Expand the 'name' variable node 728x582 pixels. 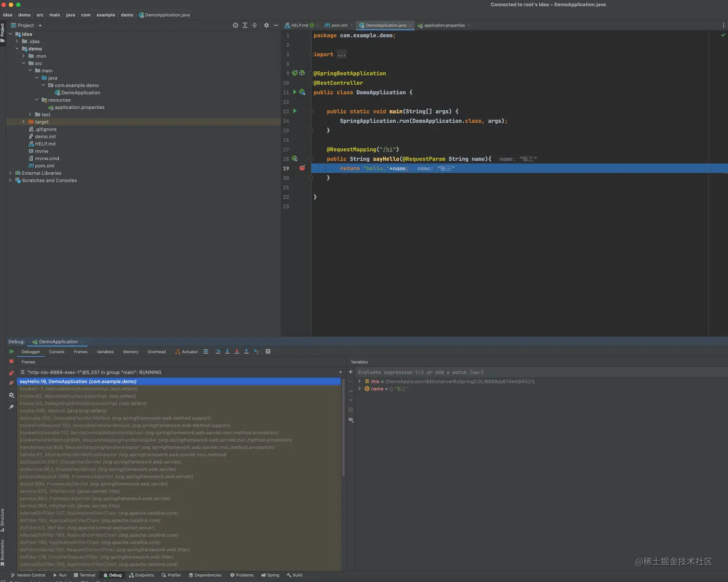coord(360,388)
